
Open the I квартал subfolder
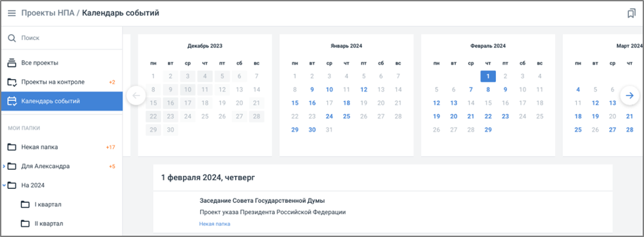(62, 205)
